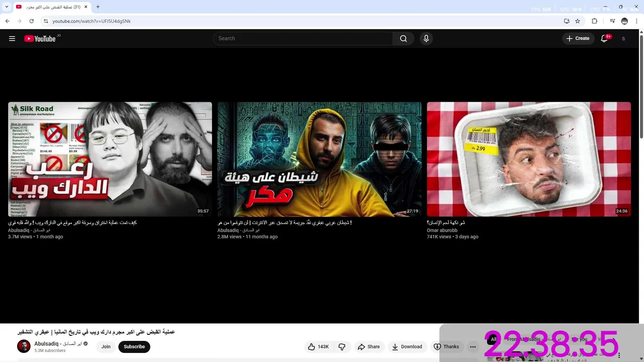
Task: Click the address bar URL
Action: point(92,21)
